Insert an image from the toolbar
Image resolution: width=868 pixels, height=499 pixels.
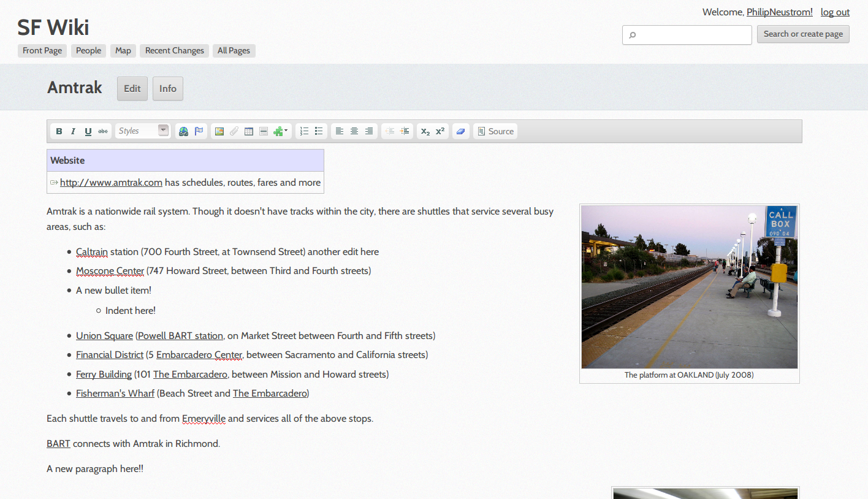coord(219,131)
